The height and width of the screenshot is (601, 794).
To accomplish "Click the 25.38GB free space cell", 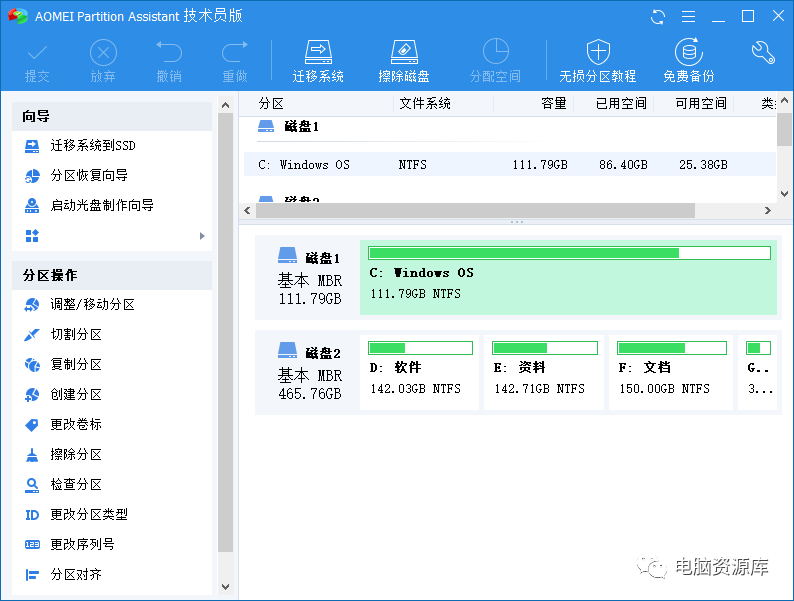I will (703, 165).
